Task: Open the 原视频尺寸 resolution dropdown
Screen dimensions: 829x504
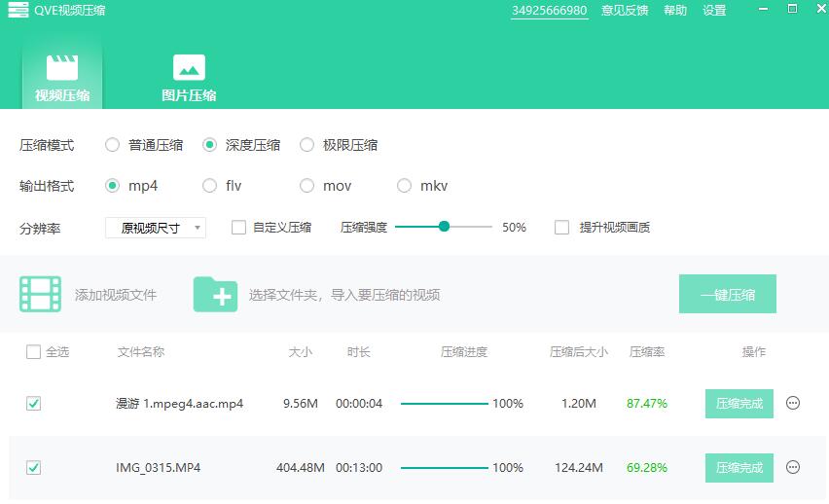Action: tap(156, 228)
